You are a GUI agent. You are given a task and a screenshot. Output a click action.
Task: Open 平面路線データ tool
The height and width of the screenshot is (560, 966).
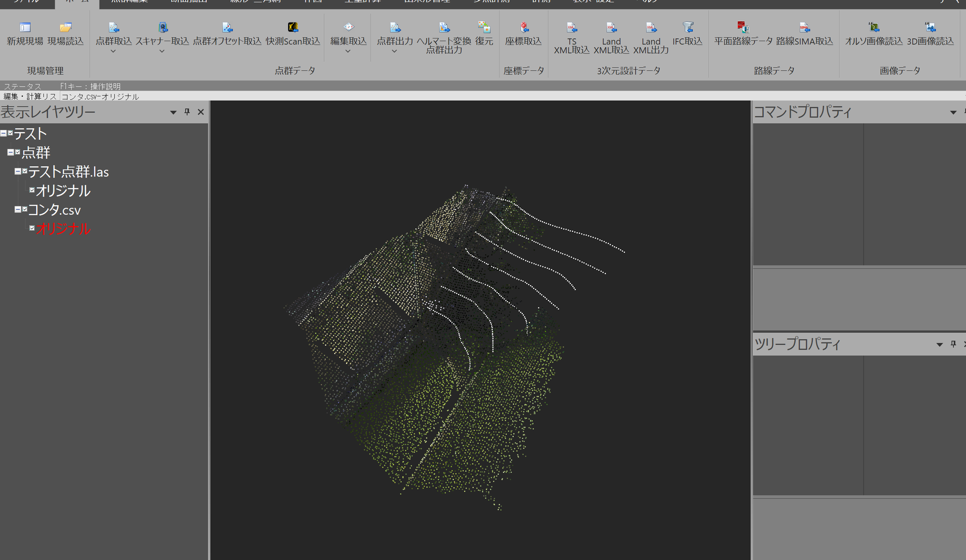pyautogui.click(x=743, y=34)
